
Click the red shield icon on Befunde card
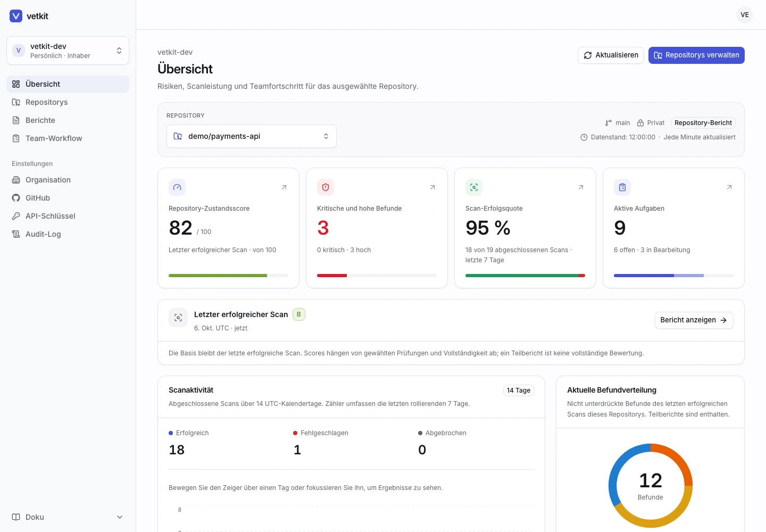[326, 187]
